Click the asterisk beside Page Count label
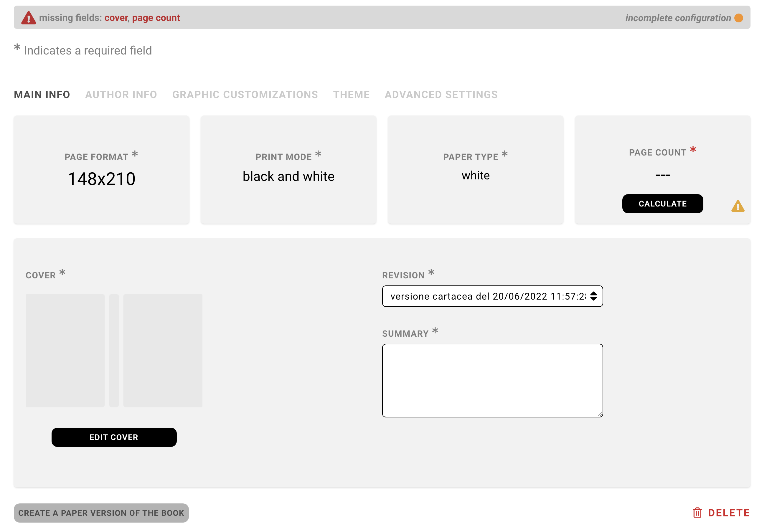The width and height of the screenshot is (762, 532). pyautogui.click(x=693, y=150)
